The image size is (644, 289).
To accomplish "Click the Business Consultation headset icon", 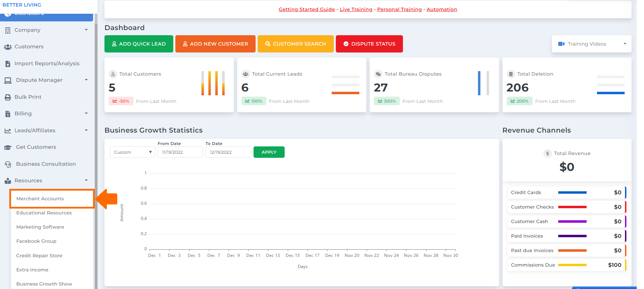I will click(8, 164).
